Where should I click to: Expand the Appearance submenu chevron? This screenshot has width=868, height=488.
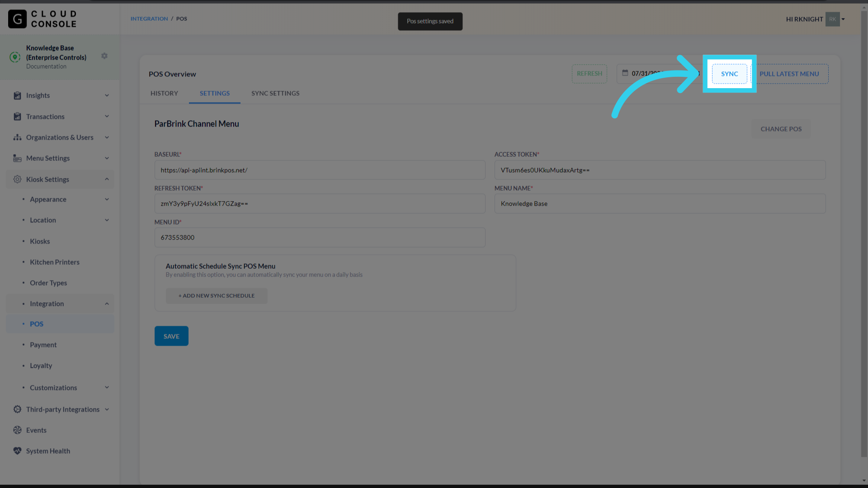[107, 199]
